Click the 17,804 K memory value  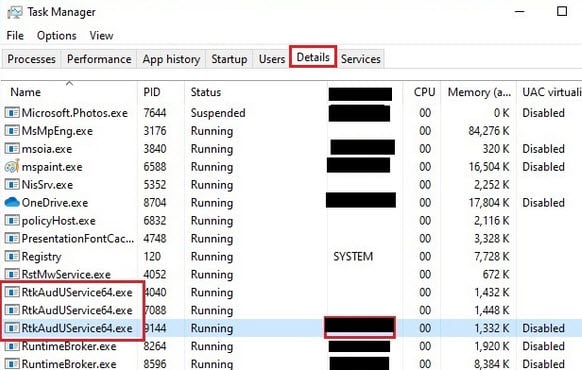point(489,202)
